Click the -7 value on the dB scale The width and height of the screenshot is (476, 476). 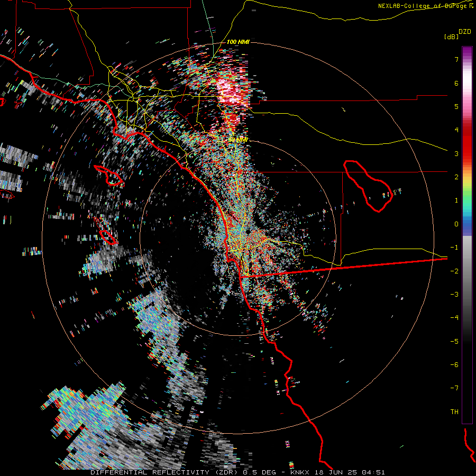point(454,388)
